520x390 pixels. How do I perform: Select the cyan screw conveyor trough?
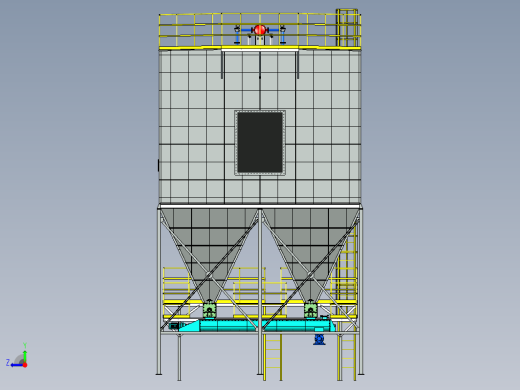pyautogui.click(x=257, y=325)
